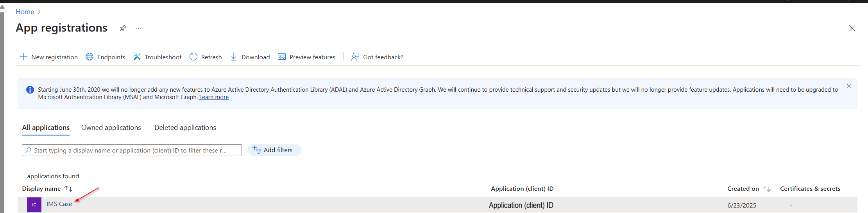Focus the display name filter search box
This screenshot has width=868, height=213.
click(x=132, y=150)
